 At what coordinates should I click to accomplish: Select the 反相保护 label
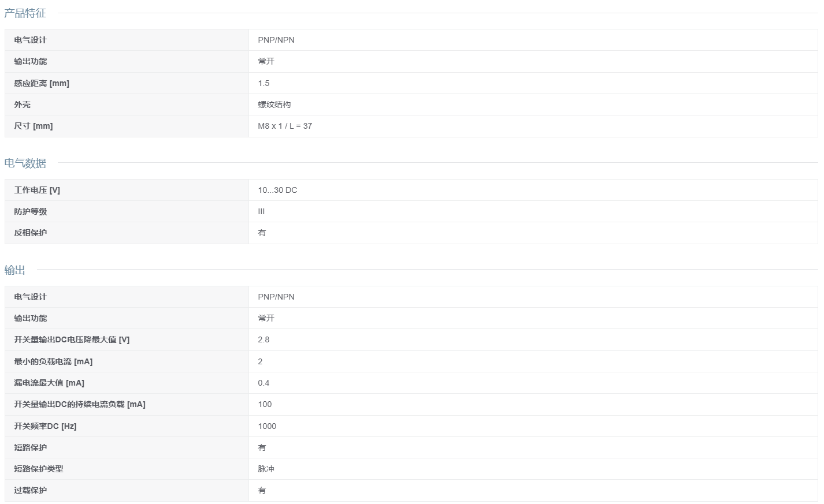(31, 233)
